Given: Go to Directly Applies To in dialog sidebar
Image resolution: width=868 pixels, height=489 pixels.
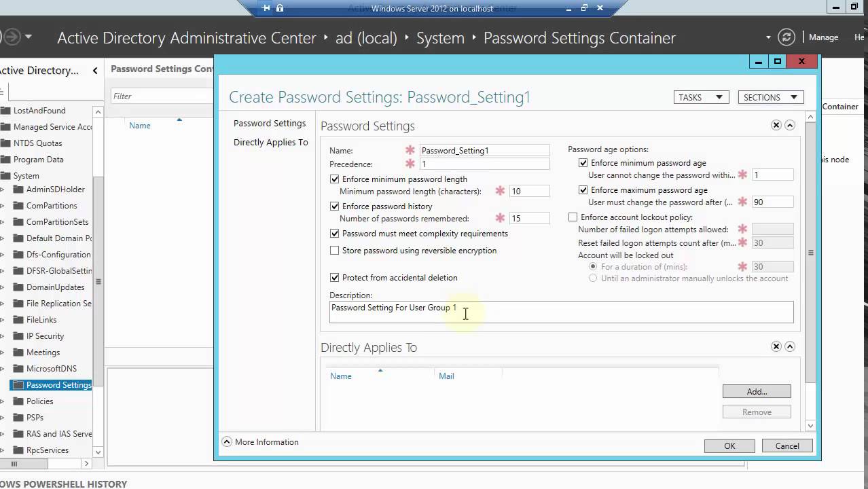Looking at the screenshot, I should (x=270, y=142).
